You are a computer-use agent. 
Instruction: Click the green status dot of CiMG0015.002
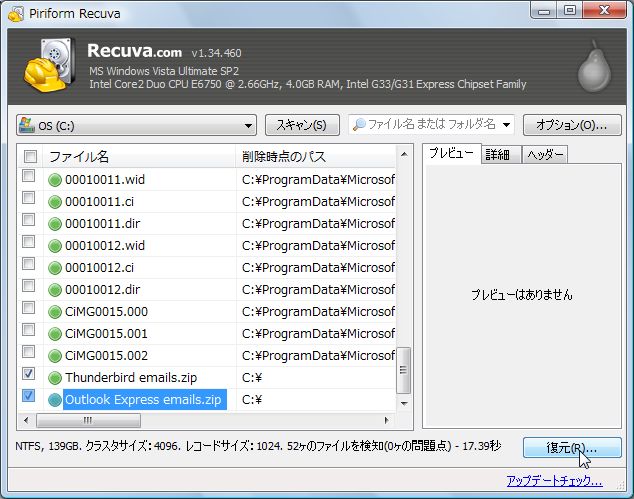pos(55,356)
